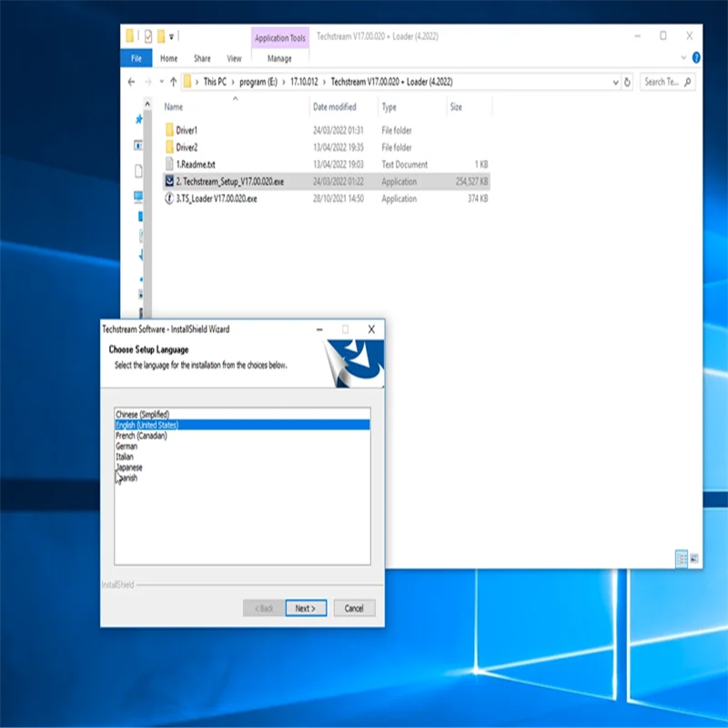Click the Next button in wizard

coord(306,608)
